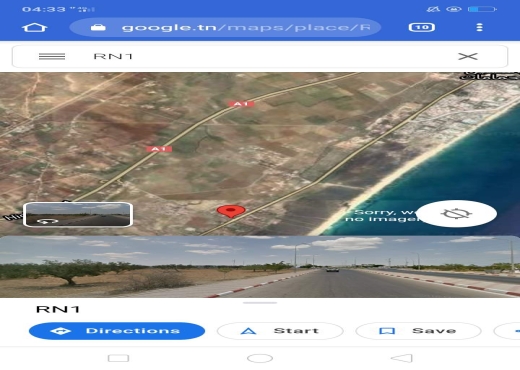Tap the Android recent apps button
The image size is (520, 370).
pyautogui.click(x=119, y=358)
